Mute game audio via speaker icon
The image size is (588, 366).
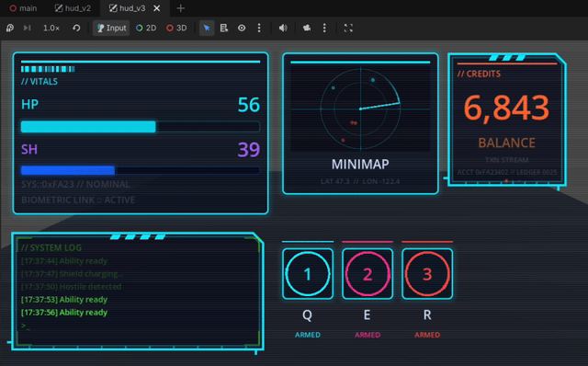point(283,28)
